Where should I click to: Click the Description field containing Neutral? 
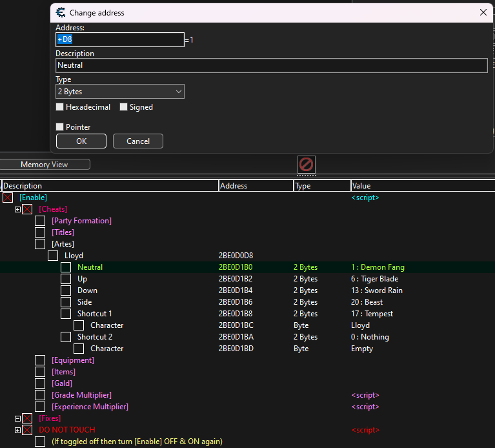(x=272, y=65)
